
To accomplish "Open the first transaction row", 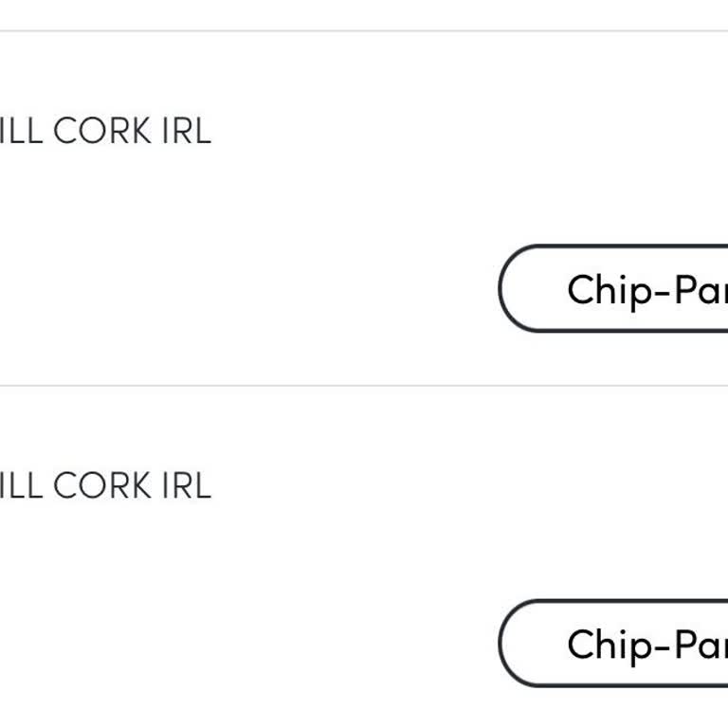I will click(284, 209).
